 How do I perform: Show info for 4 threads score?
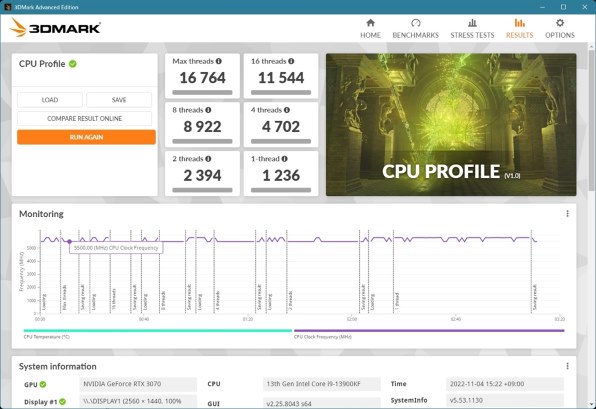(287, 110)
